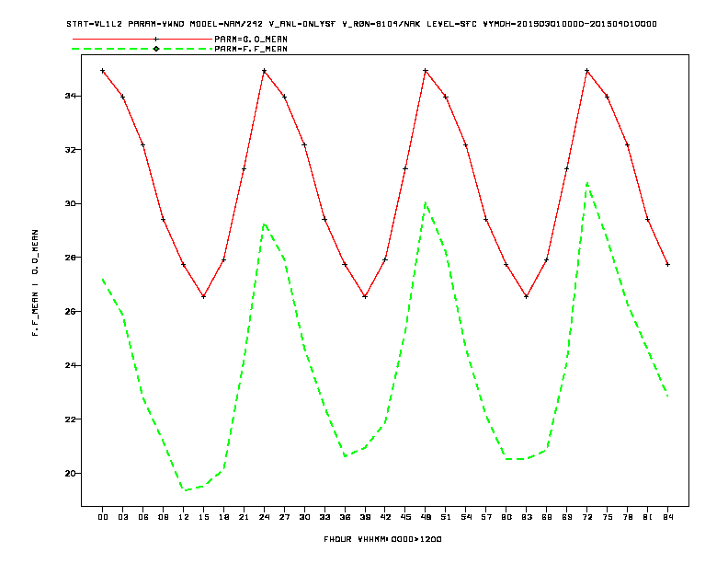
Task: Select the vertical F.F_MEAN | O.O_MEAN axis title
Action: 35,282
